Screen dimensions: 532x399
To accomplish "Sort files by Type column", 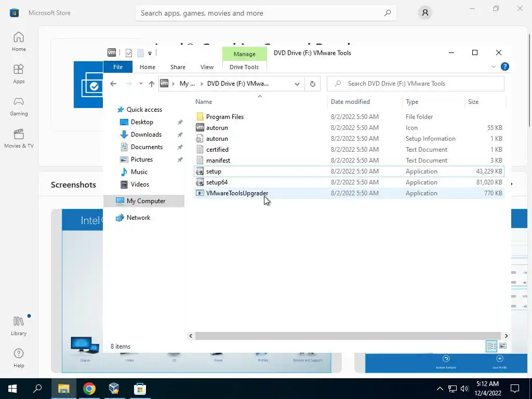I will coord(412,101).
